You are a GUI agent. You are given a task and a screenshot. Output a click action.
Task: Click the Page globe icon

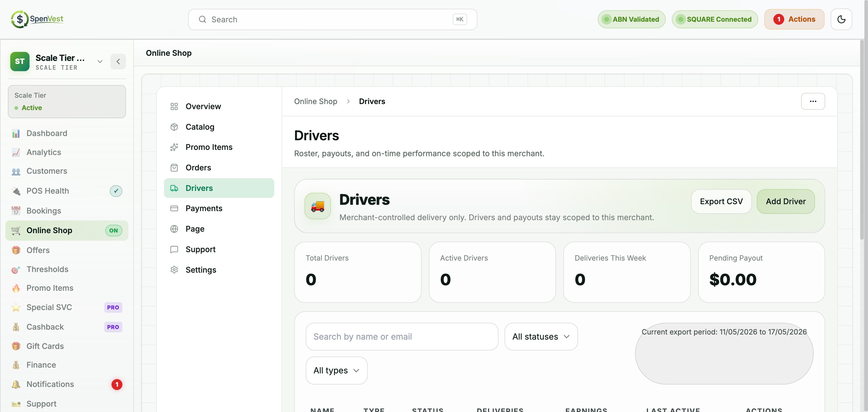[174, 229]
